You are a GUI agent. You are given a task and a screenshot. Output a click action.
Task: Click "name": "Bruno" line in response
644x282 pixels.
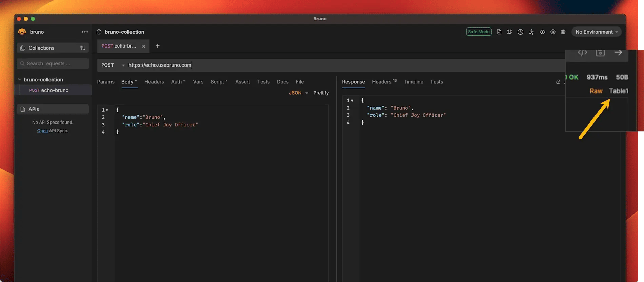coord(390,108)
